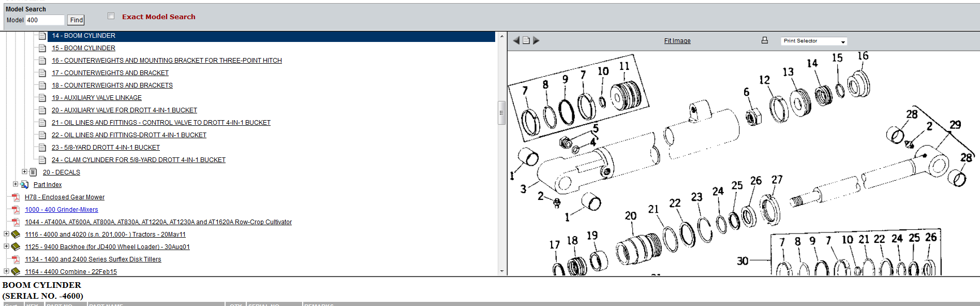Click the next image arrow icon
The height and width of the screenshot is (306, 980).
coord(536,40)
